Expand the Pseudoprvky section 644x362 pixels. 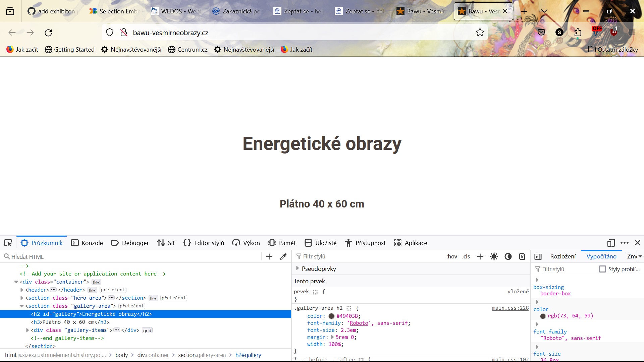[297, 268]
